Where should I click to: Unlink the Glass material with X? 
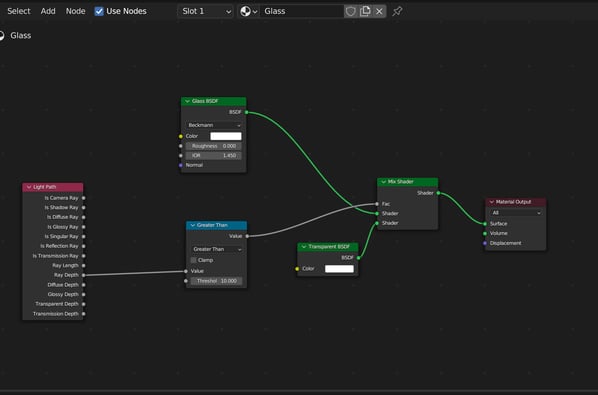click(379, 11)
